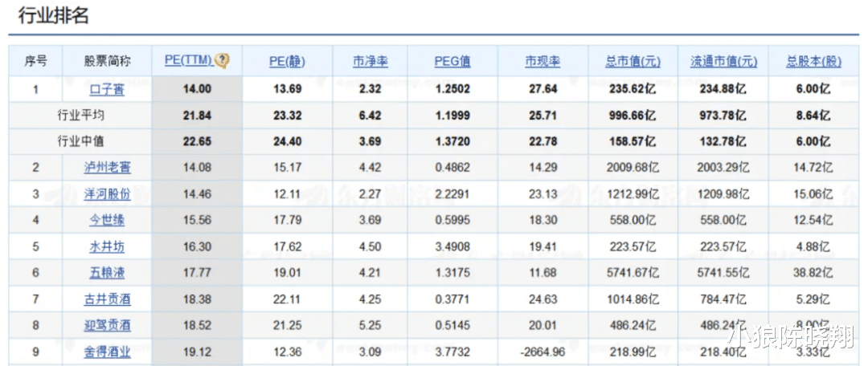Select 五粮液 PE(TTM) value 17.77
Image resolution: width=868 pixels, height=366 pixels.
coord(197,273)
